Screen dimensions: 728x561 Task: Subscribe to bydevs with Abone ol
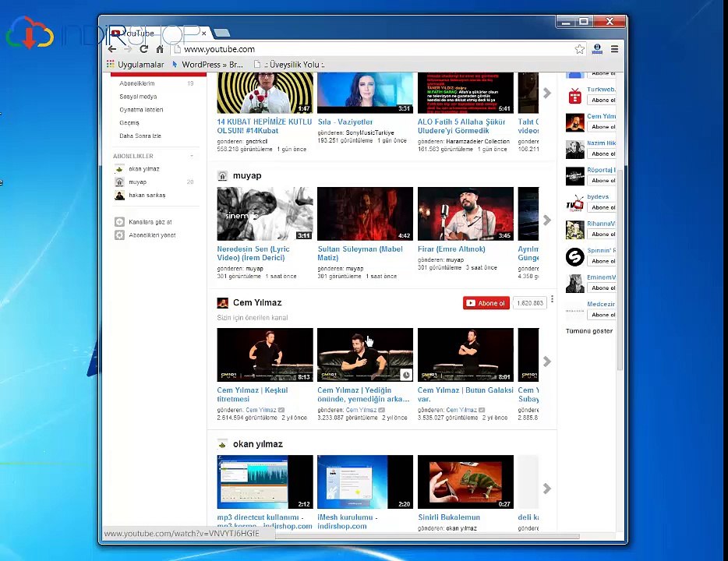tap(602, 207)
